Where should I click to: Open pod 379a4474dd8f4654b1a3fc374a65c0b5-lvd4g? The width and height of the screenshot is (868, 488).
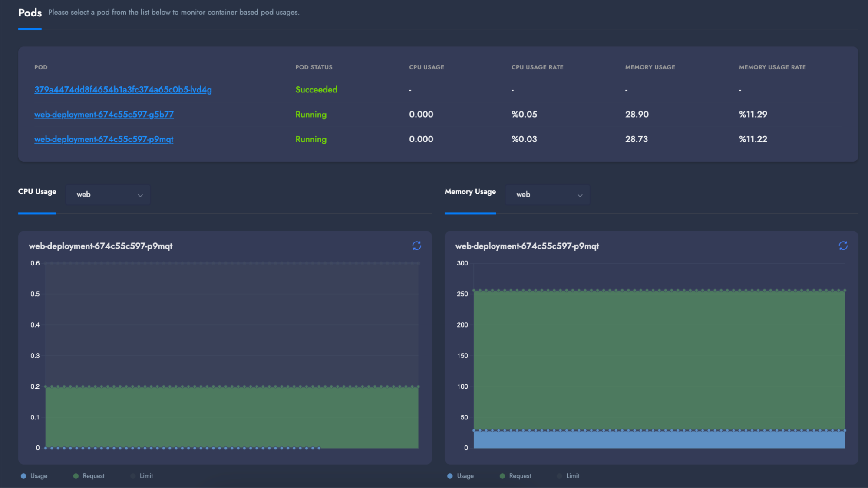(123, 90)
